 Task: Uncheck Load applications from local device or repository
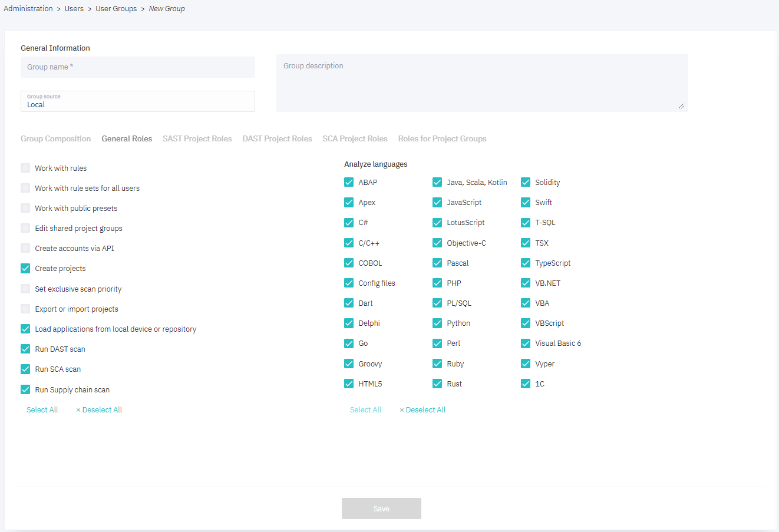[x=25, y=329]
